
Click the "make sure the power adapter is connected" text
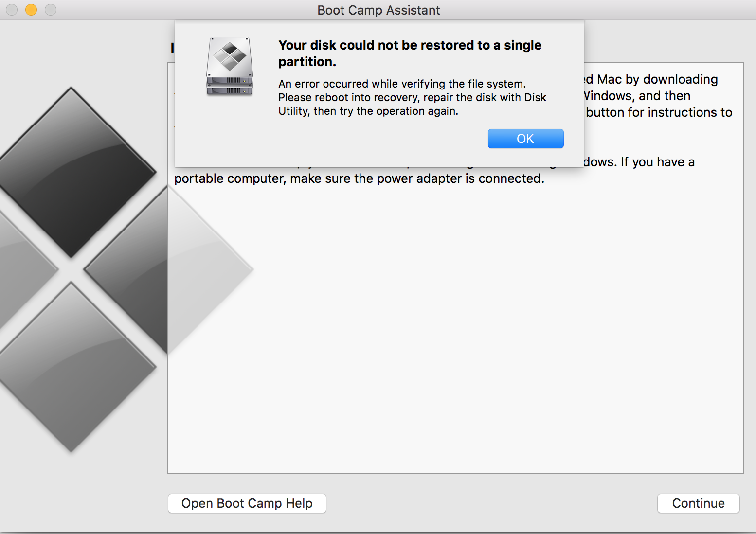coord(417,178)
